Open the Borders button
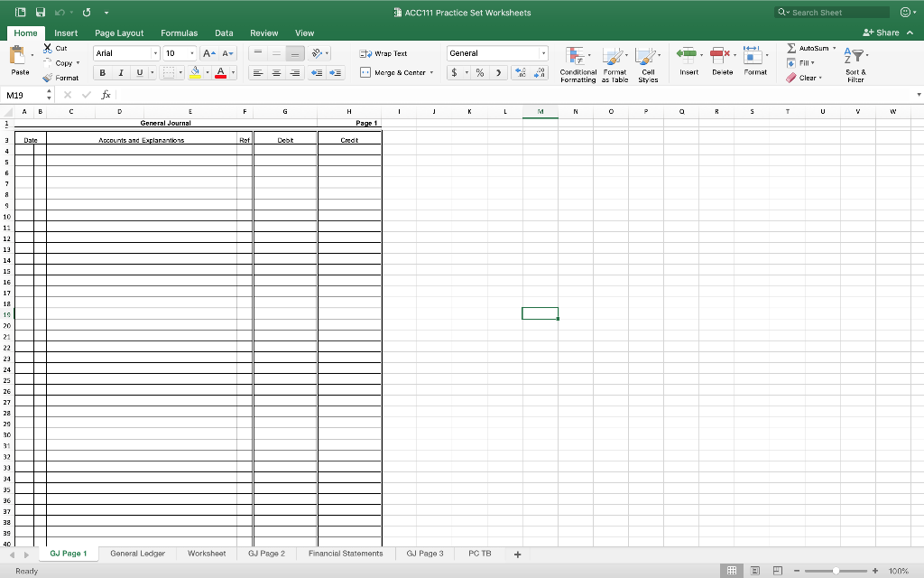The width and height of the screenshot is (924, 578). [169, 72]
